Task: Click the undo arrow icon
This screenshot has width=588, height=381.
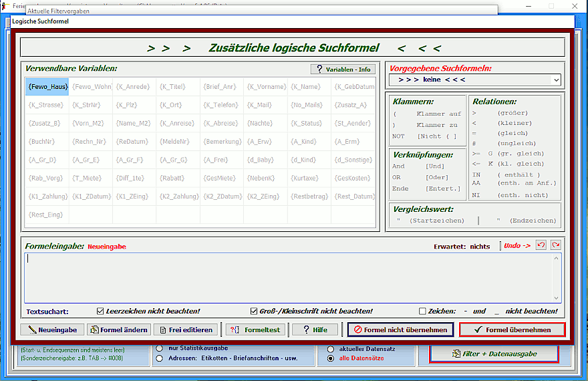Action: [x=542, y=245]
